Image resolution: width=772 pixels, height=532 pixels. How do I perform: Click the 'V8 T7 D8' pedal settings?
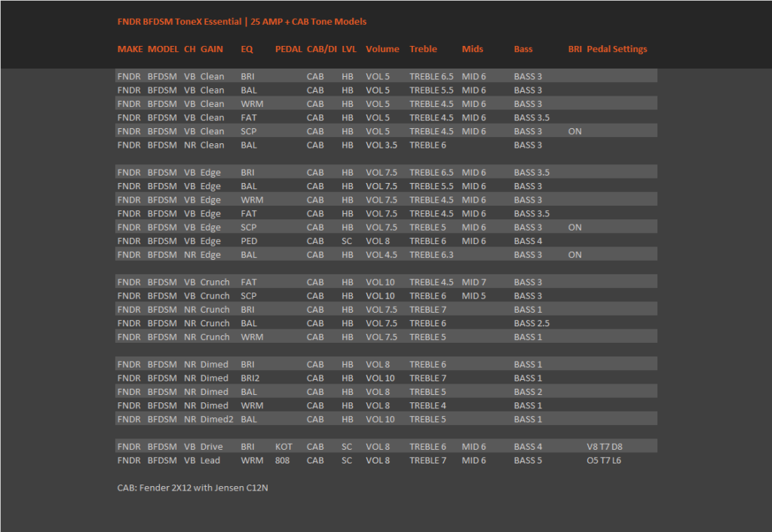click(x=605, y=448)
